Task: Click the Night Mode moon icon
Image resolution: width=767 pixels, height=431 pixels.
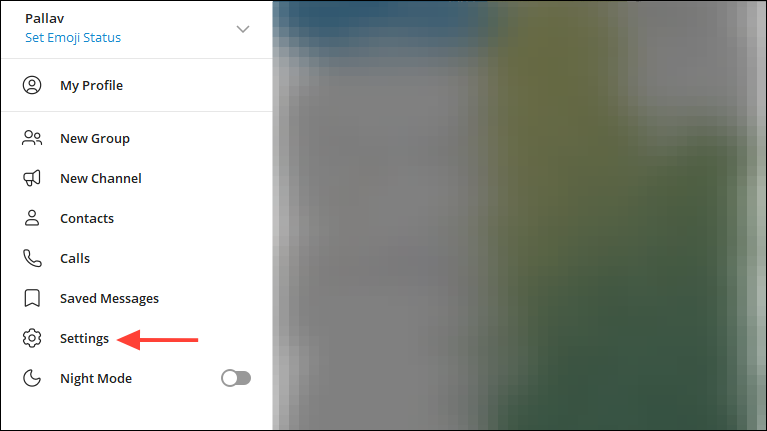Action: pos(32,378)
